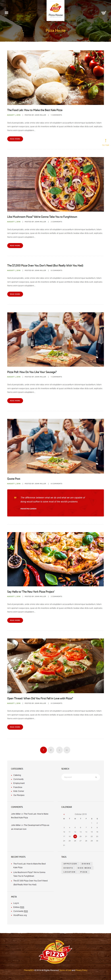Go to next pagination page arrow
Image resolution: width=111 pixels, height=980 pixels.
59,750
